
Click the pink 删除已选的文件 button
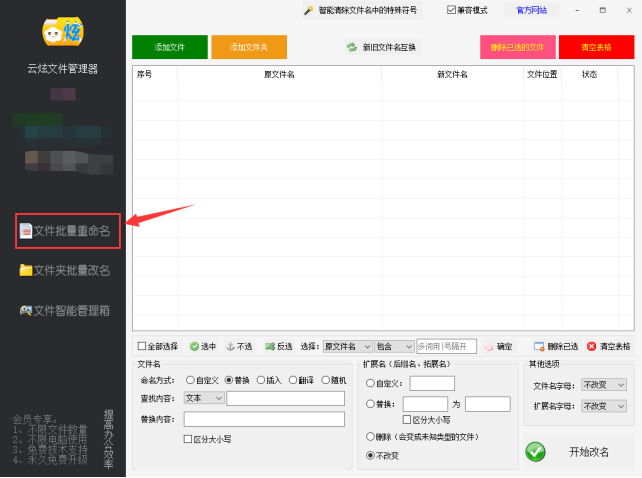(x=518, y=47)
